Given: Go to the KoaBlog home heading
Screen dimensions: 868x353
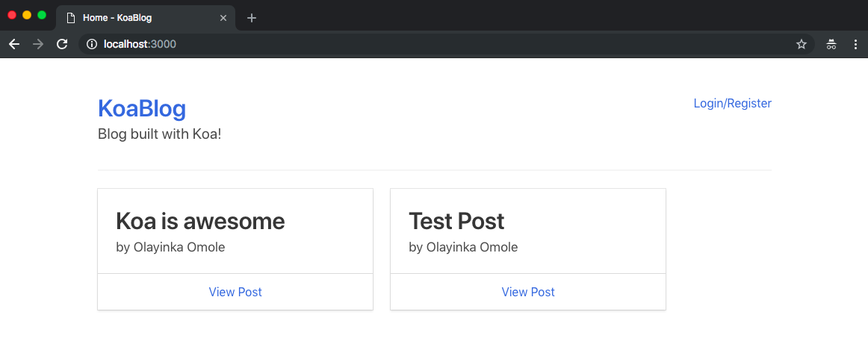Looking at the screenshot, I should (x=142, y=109).
